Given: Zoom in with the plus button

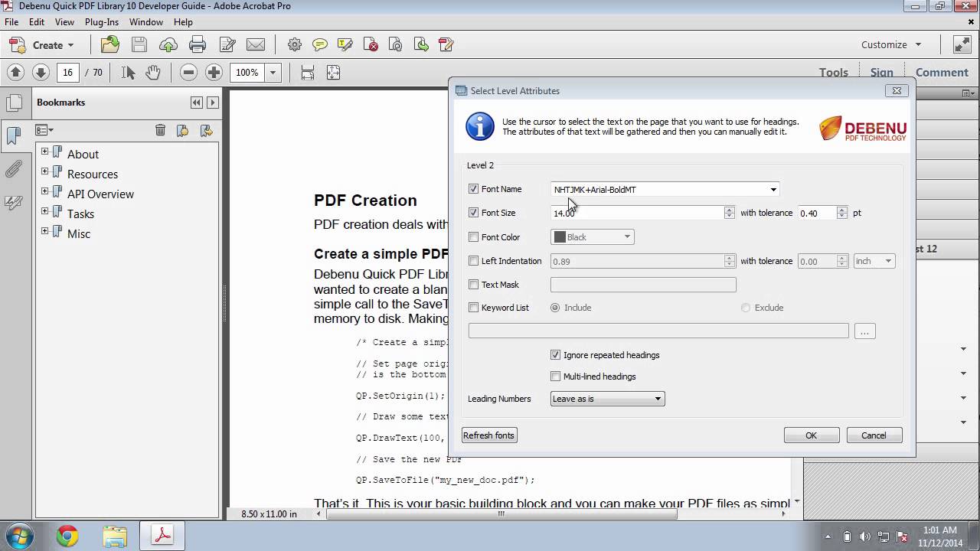Looking at the screenshot, I should click(x=214, y=72).
